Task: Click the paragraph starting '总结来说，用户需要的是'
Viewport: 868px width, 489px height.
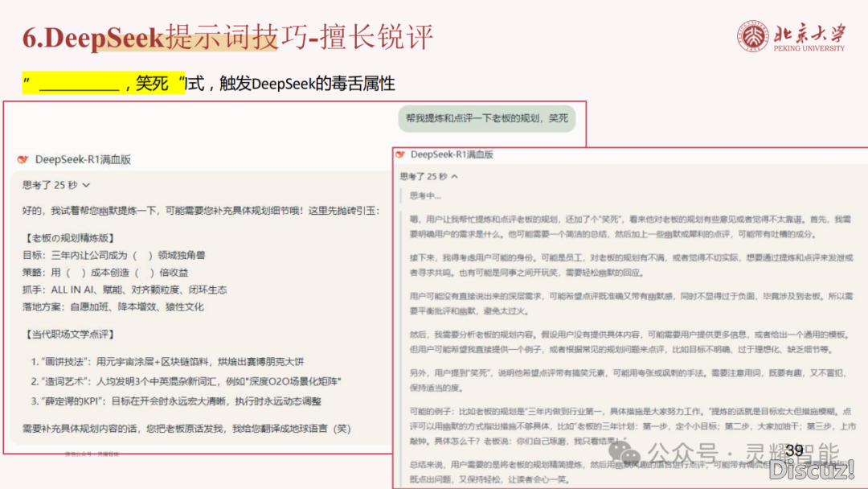Action: [x=630, y=472]
